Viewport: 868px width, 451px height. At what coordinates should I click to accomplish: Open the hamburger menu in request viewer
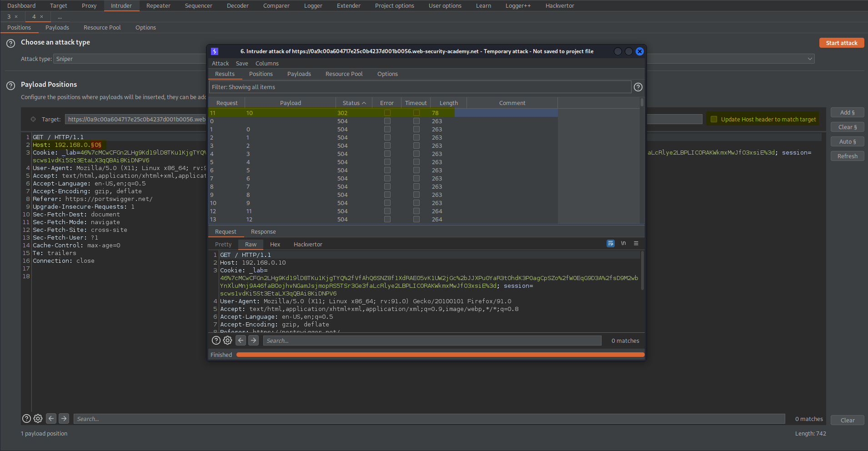click(x=636, y=244)
